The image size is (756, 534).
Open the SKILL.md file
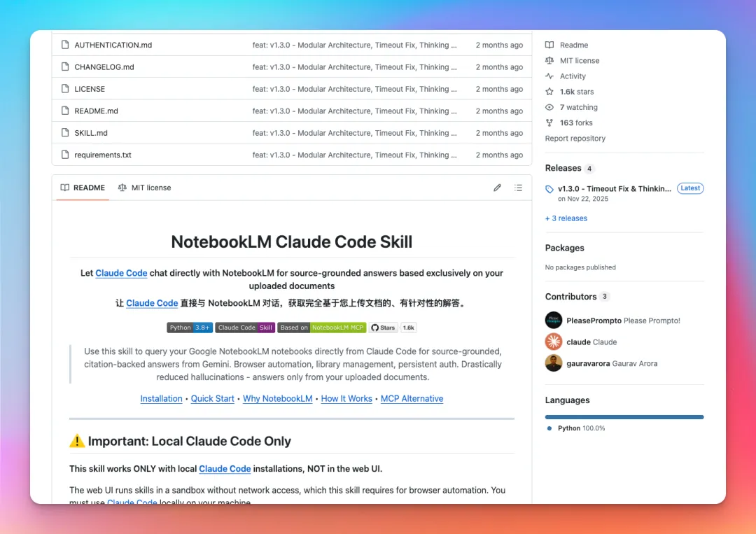point(91,133)
